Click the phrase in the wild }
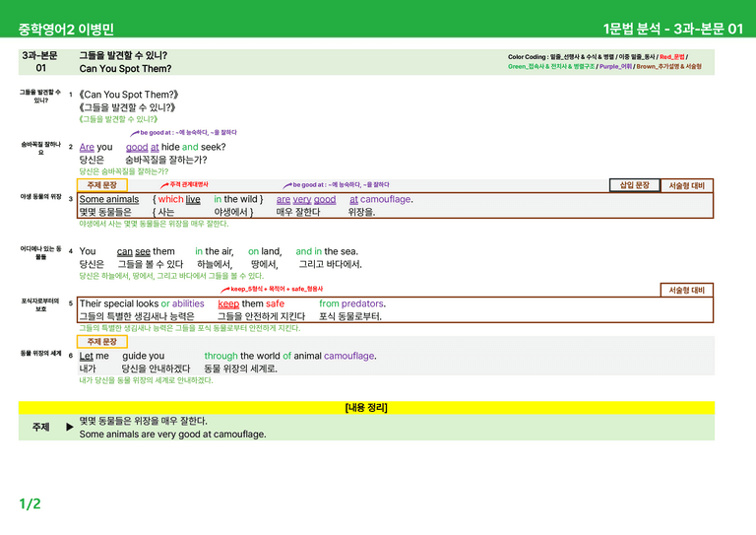Image resolution: width=756 pixels, height=535 pixels. point(238,199)
